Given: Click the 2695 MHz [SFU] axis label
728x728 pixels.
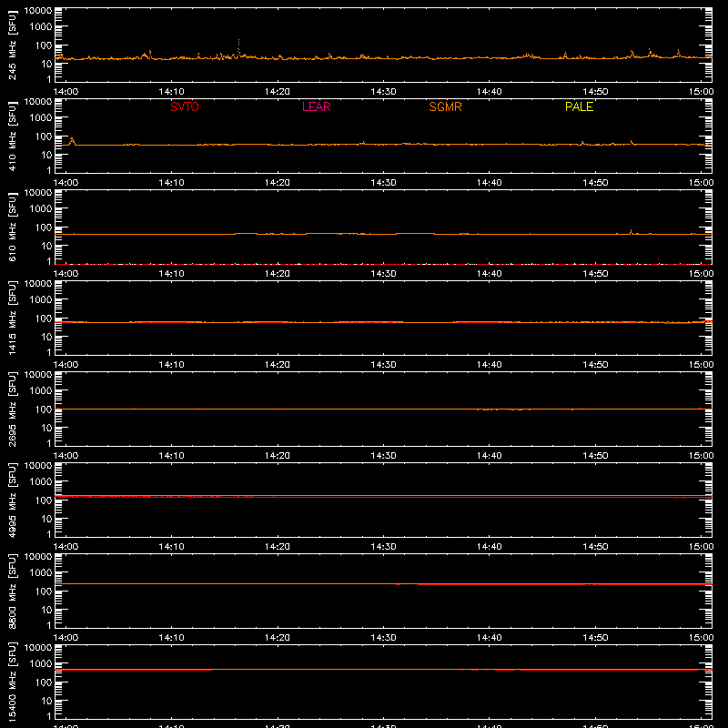Looking at the screenshot, I should coord(13,409).
